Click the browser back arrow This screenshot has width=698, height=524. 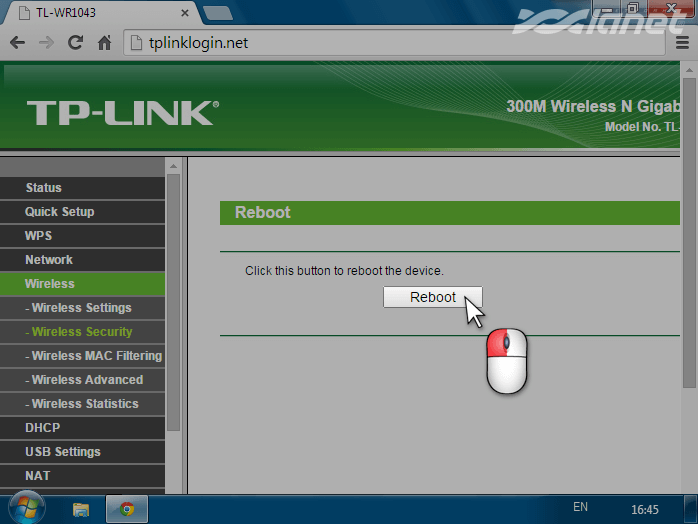click(x=17, y=43)
